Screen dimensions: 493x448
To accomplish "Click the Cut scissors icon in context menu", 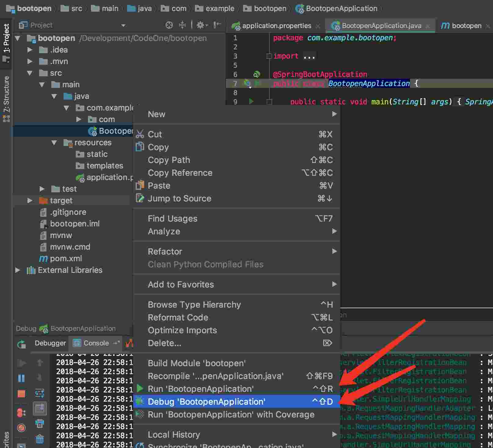I will 140,134.
